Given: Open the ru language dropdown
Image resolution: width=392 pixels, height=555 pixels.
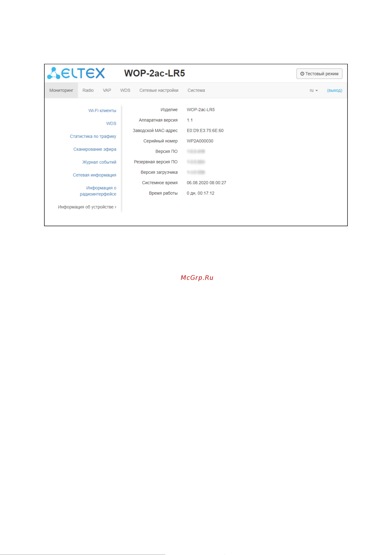Looking at the screenshot, I should pos(314,90).
